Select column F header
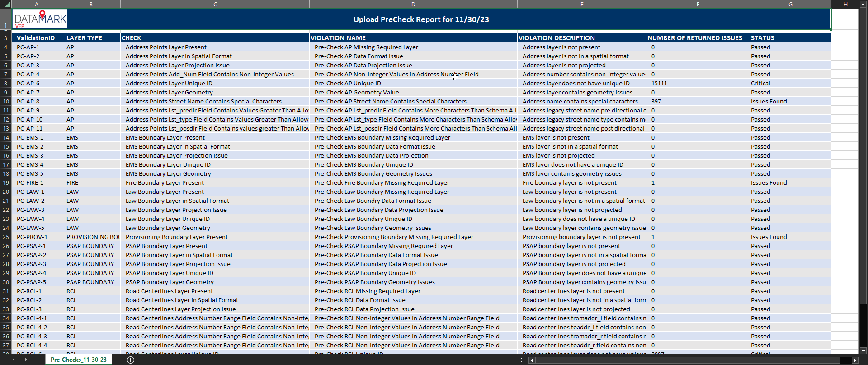 pyautogui.click(x=698, y=4)
